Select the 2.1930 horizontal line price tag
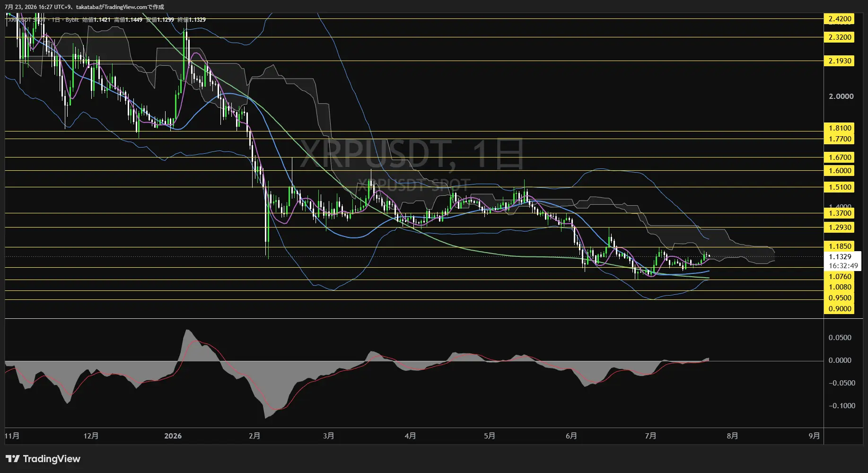868x473 pixels. [x=840, y=61]
